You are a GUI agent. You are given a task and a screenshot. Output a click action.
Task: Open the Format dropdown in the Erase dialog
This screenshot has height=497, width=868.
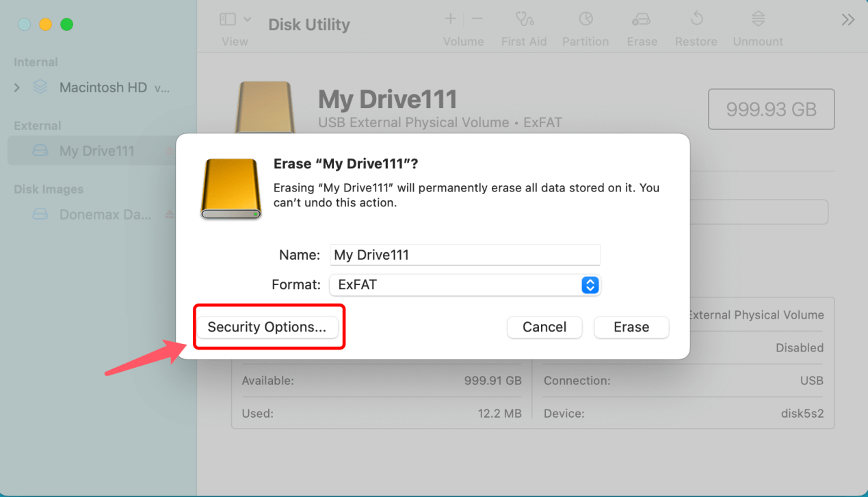[590, 285]
